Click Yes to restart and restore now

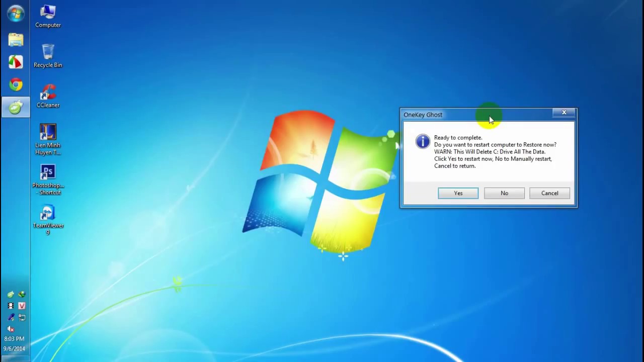(x=458, y=193)
